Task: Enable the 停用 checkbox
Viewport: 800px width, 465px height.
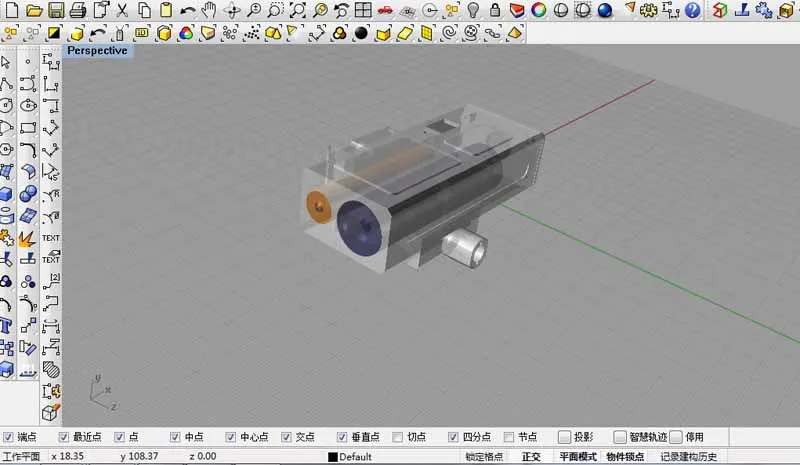Action: click(x=676, y=437)
